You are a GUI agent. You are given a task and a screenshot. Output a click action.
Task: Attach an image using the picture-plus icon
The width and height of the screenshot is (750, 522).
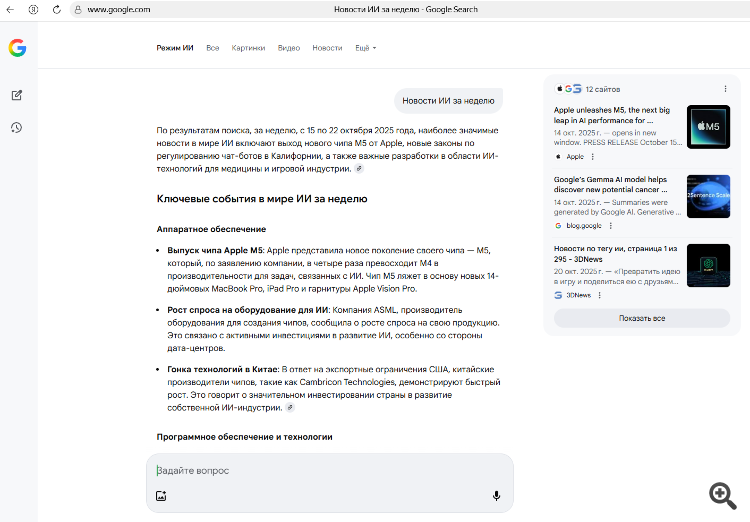pyautogui.click(x=161, y=496)
